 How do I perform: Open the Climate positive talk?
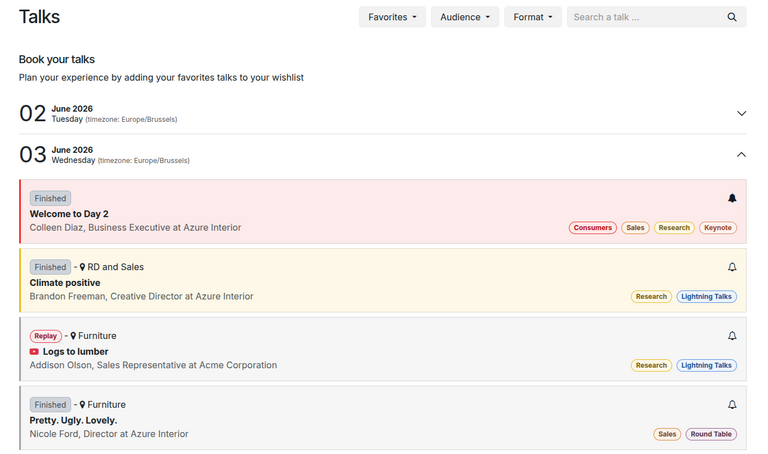[x=65, y=283]
